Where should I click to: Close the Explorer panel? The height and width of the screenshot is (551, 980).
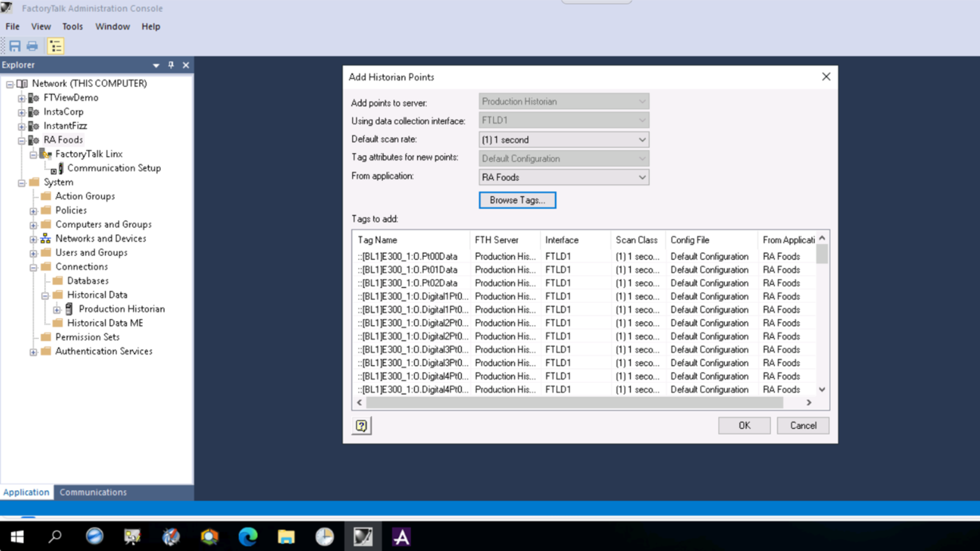[186, 65]
